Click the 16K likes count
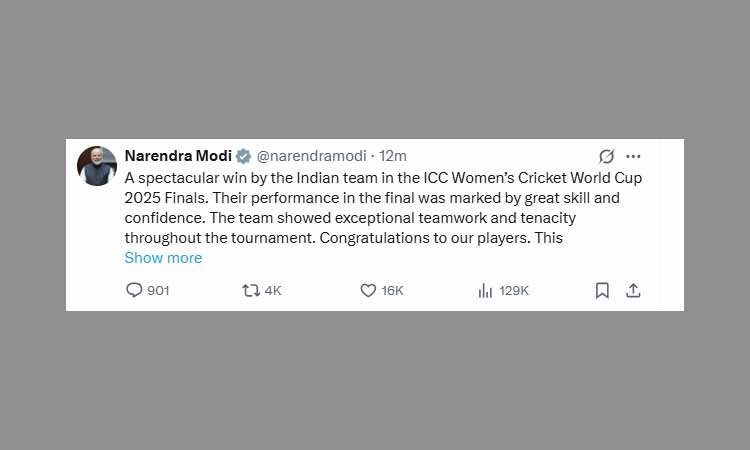750x450 pixels. 392,290
